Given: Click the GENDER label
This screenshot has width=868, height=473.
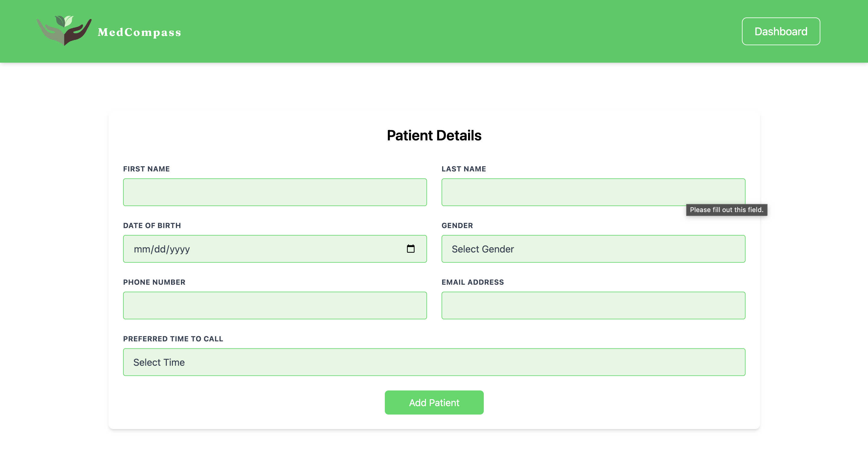Looking at the screenshot, I should (x=457, y=226).
